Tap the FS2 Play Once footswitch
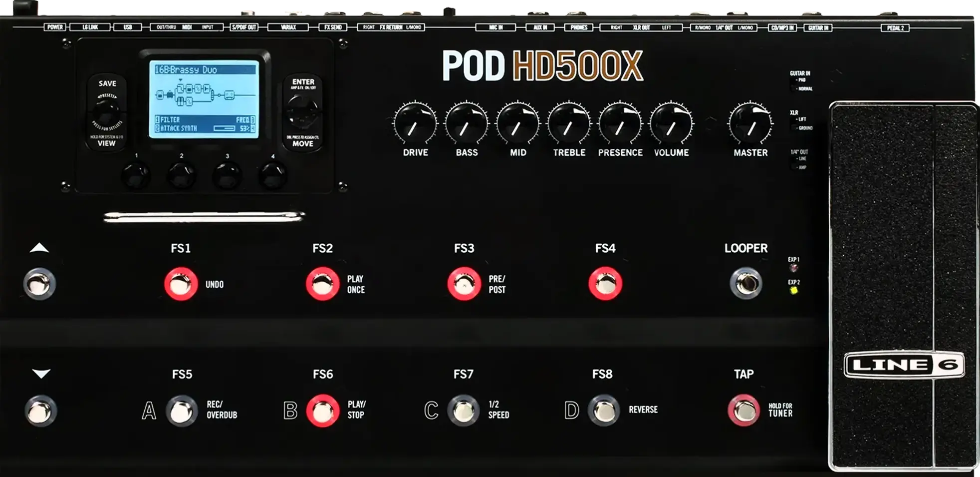The height and width of the screenshot is (477, 980). pyautogui.click(x=322, y=284)
